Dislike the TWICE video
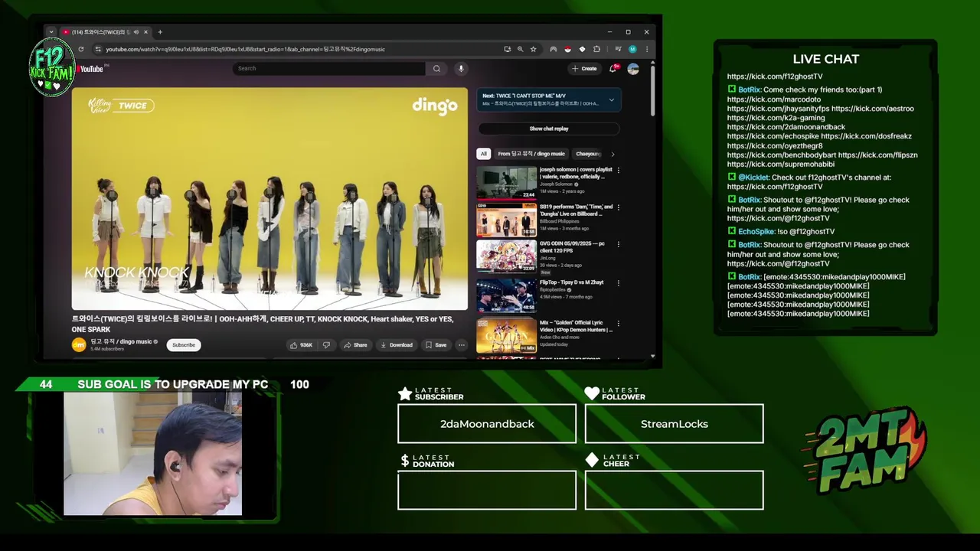 coord(326,345)
